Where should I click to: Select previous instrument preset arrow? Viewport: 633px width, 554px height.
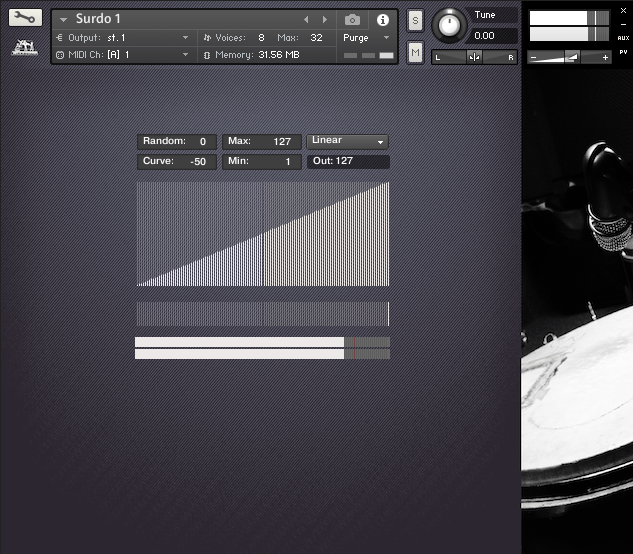click(x=306, y=19)
